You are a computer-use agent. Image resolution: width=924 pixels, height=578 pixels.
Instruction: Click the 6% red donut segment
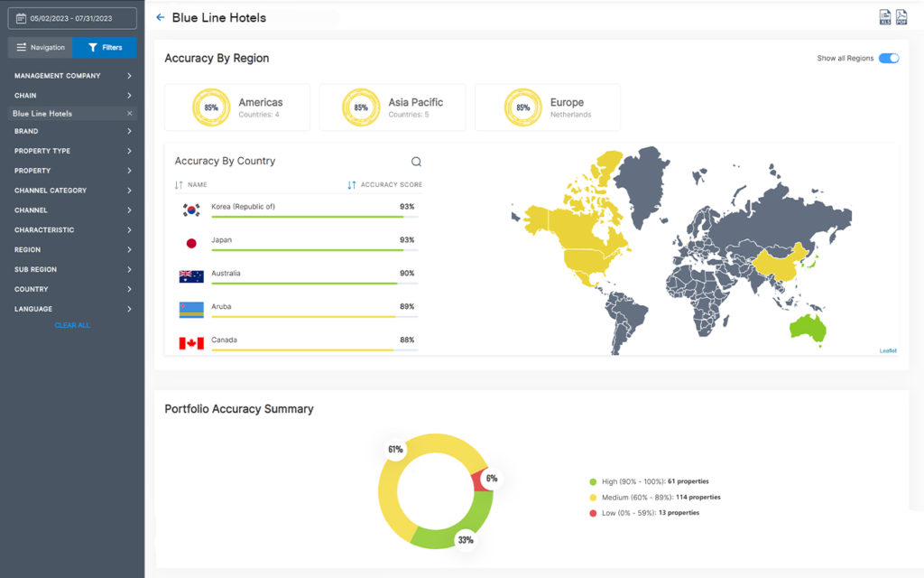pyautogui.click(x=480, y=481)
